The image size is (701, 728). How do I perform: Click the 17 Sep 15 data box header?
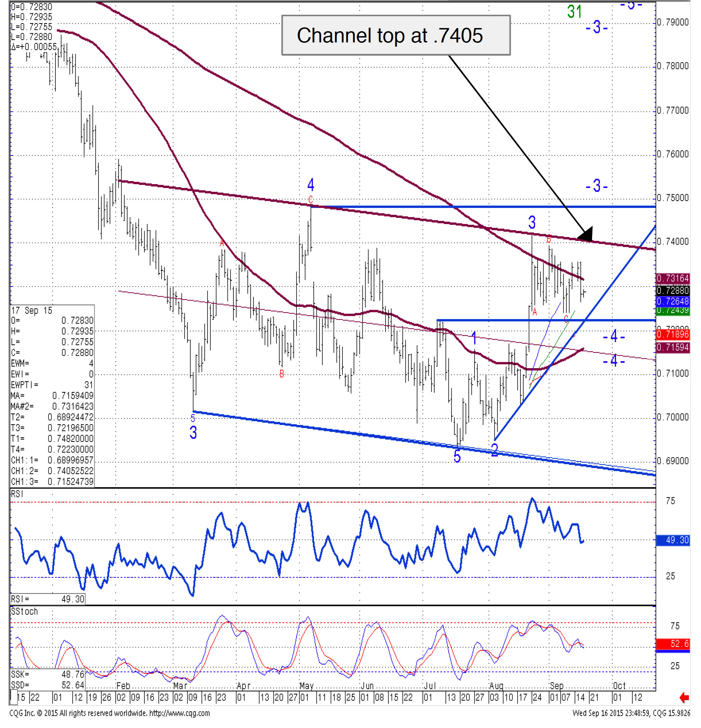[32, 310]
